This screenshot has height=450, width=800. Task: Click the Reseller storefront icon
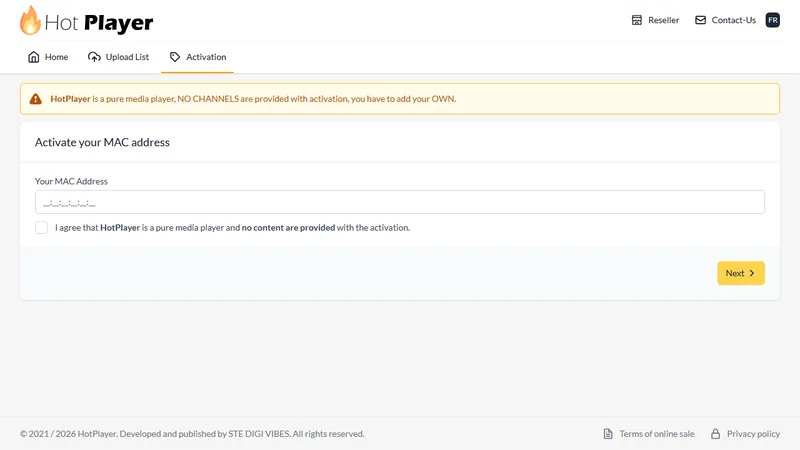637,20
